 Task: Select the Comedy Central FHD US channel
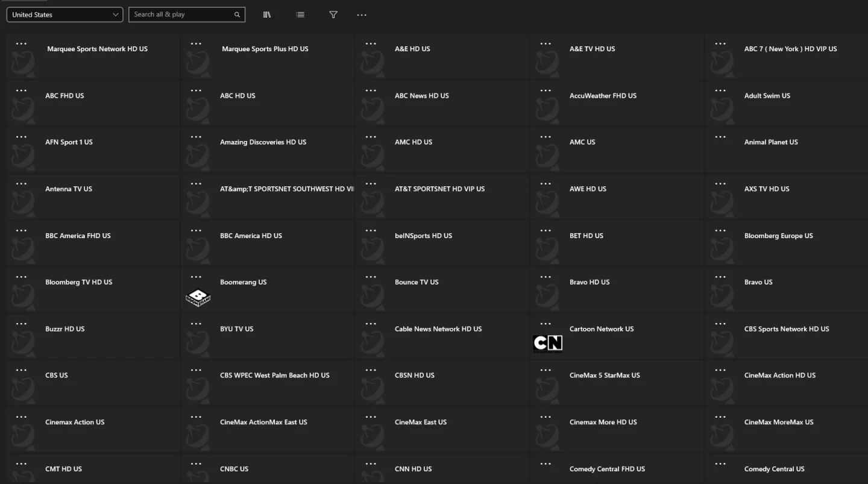pos(607,469)
